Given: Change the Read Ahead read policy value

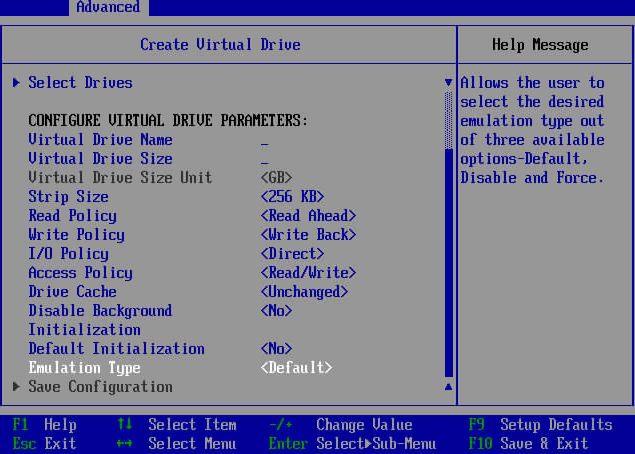Looking at the screenshot, I should [x=308, y=216].
